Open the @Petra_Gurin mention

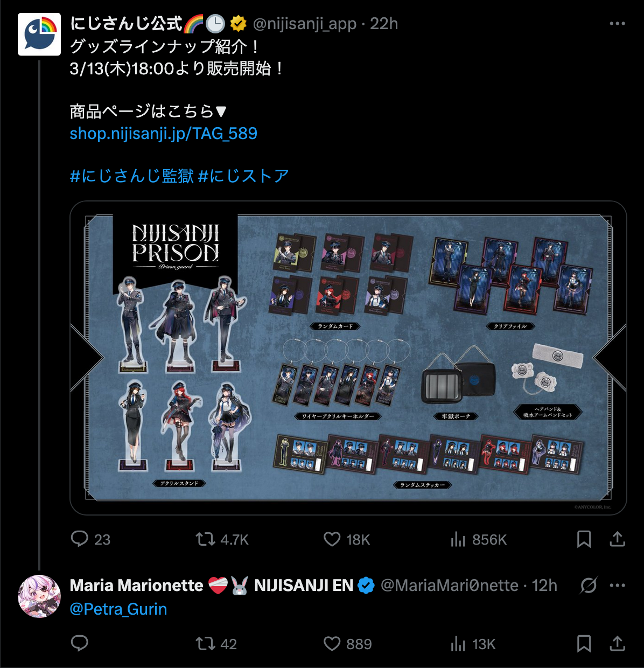(118, 609)
